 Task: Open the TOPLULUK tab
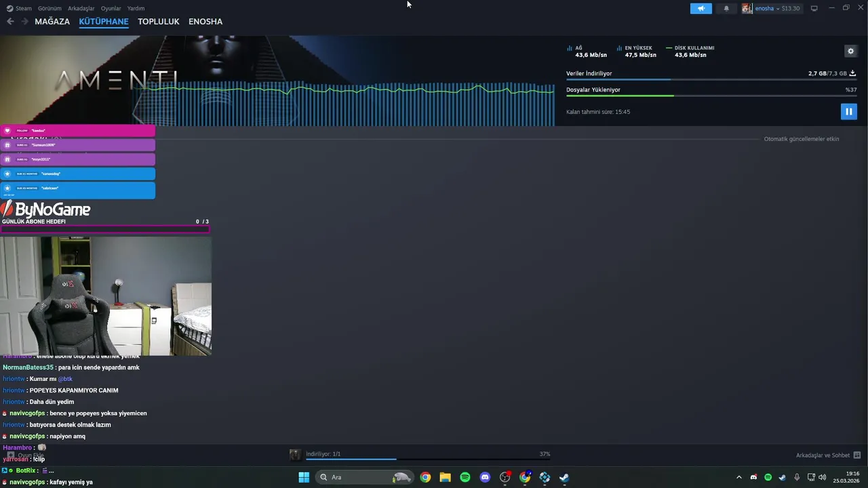tap(159, 22)
